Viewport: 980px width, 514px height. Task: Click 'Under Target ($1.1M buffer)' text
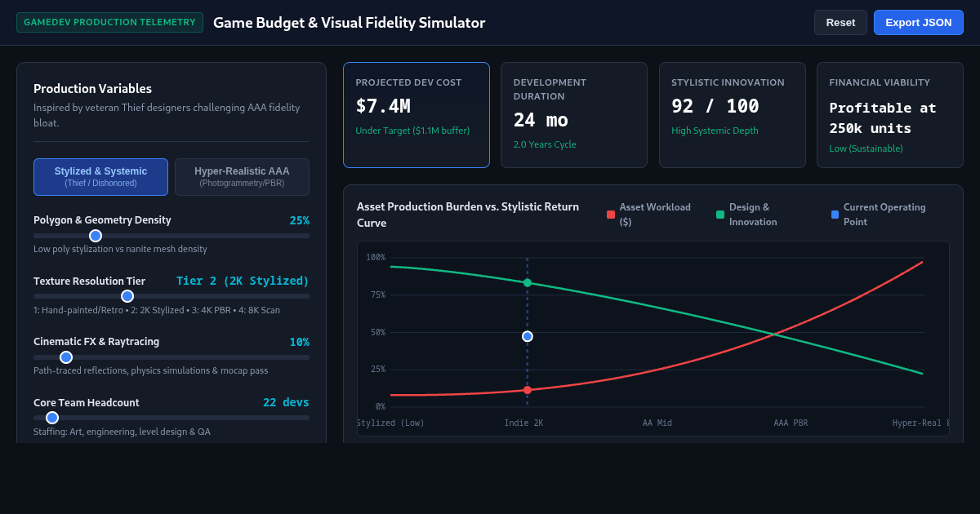[x=412, y=131]
